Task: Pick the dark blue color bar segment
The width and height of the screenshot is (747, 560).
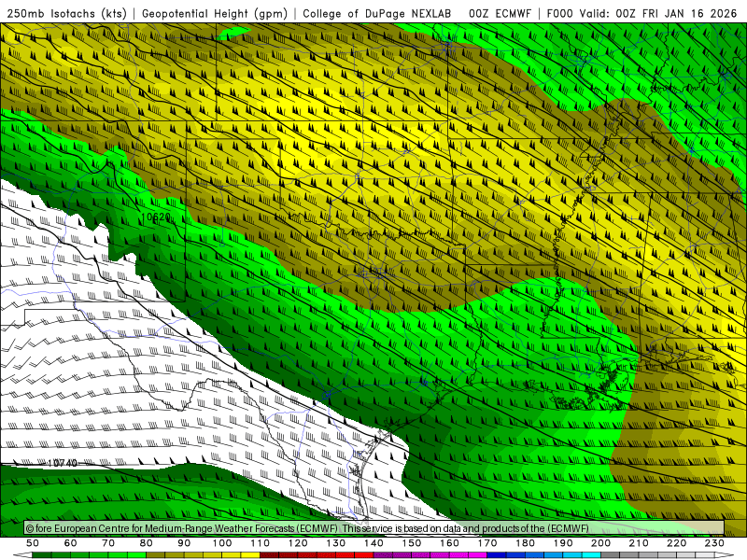Action: pyautogui.click(x=497, y=555)
